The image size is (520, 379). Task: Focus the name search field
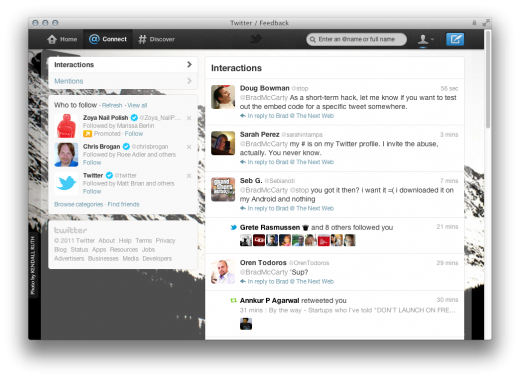(x=356, y=39)
